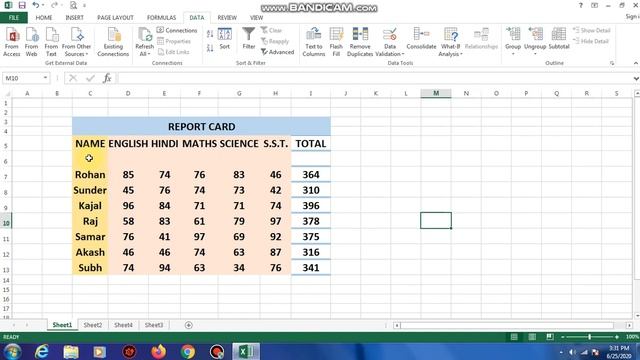Open the Sort dialog
This screenshot has width=640, height=360.
pyautogui.click(x=224, y=39)
